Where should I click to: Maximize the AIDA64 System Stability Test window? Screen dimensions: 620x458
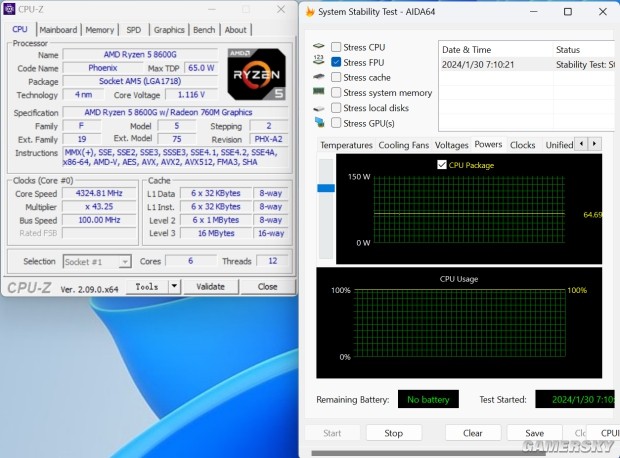[568, 12]
